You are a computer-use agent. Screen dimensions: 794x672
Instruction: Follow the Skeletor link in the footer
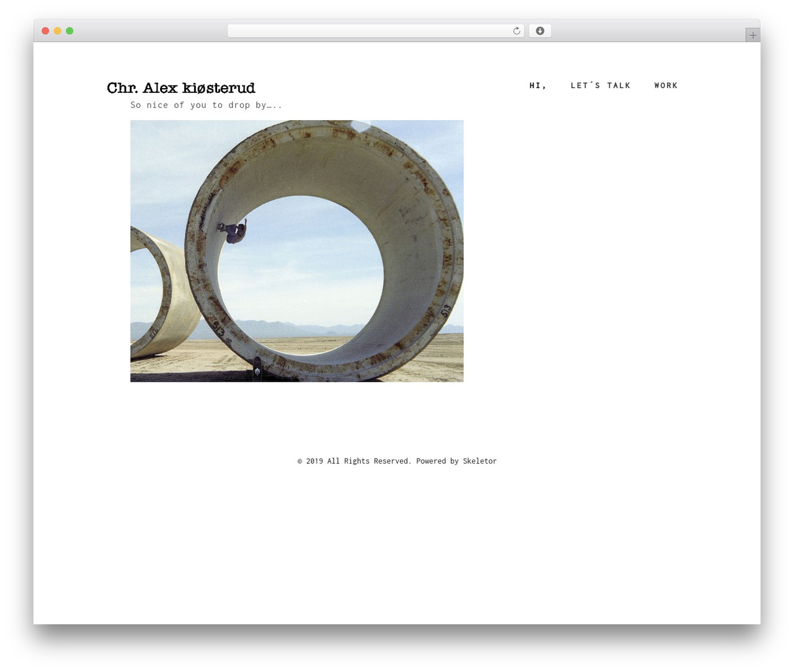pyautogui.click(x=480, y=461)
